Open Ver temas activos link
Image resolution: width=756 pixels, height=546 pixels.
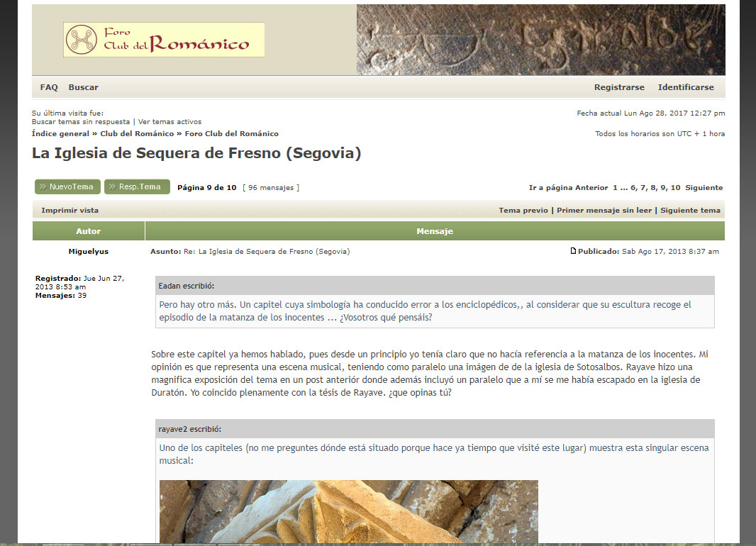tap(169, 122)
